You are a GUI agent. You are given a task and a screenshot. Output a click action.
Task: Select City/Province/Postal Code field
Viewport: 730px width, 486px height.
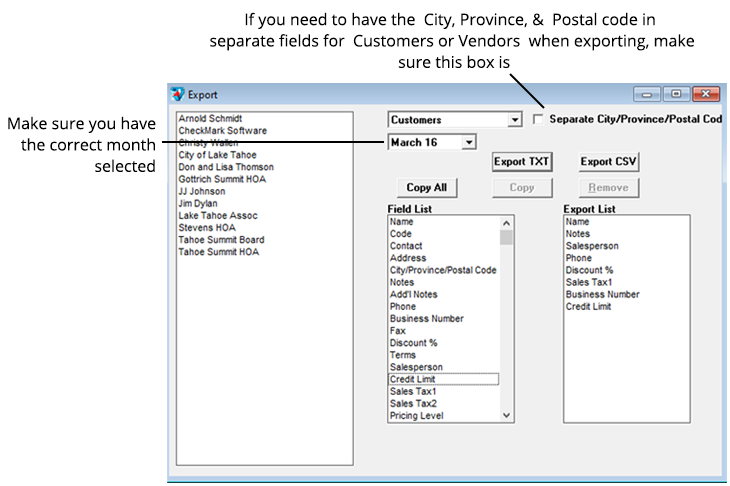(x=442, y=270)
